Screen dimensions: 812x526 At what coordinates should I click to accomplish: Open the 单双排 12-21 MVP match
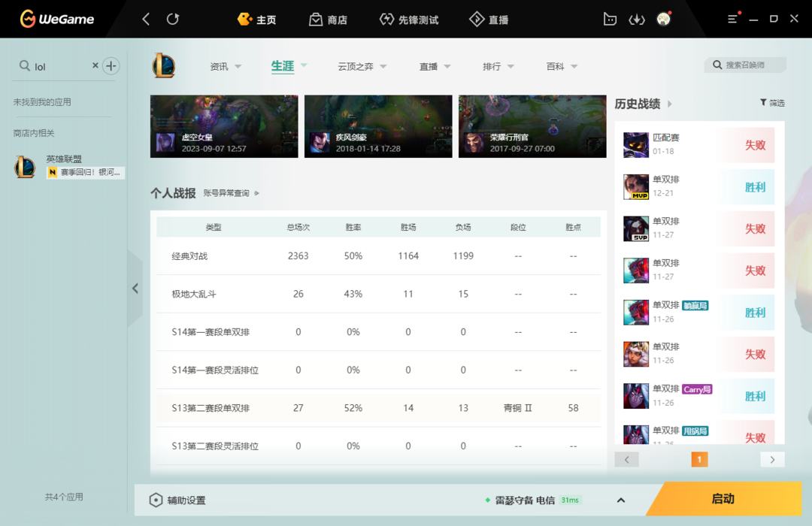pyautogui.click(x=698, y=186)
